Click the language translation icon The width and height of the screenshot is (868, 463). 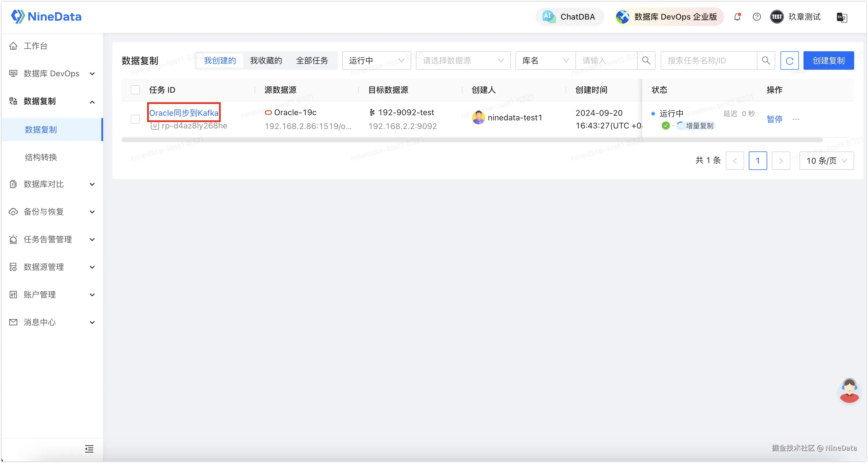(x=842, y=17)
